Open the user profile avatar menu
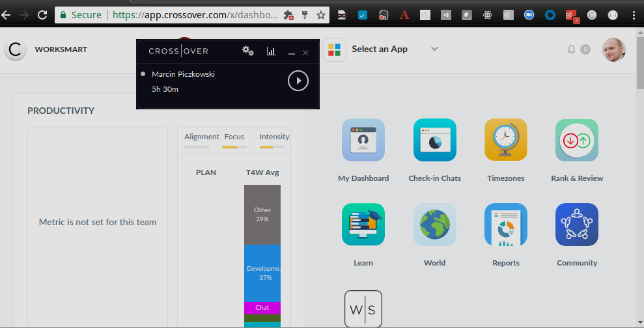The height and width of the screenshot is (328, 644). click(x=613, y=49)
